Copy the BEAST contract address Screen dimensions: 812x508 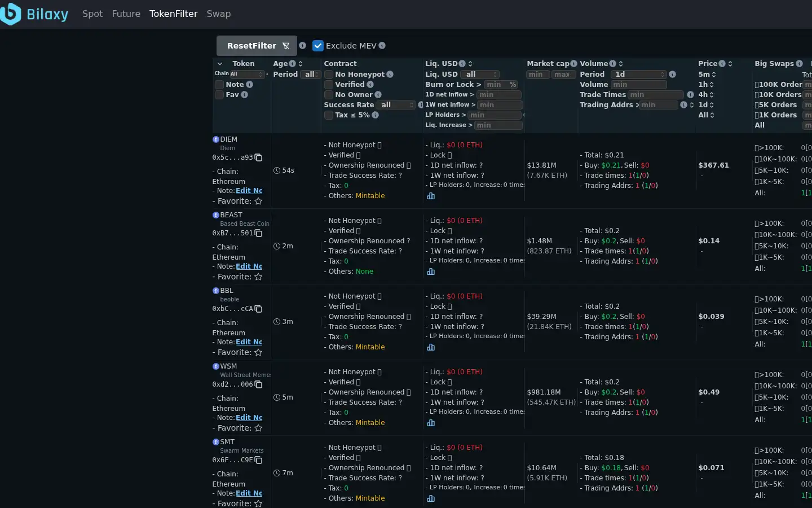258,233
